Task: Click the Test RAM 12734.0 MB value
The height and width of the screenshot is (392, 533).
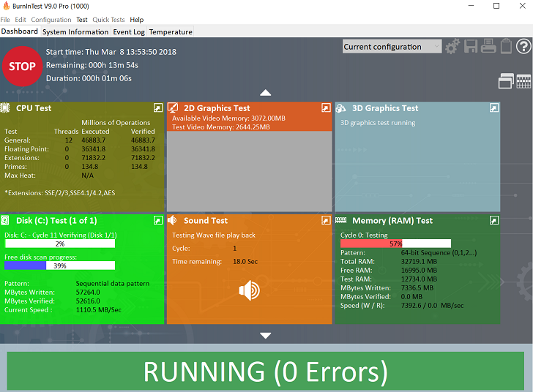Action: pyautogui.click(x=419, y=279)
